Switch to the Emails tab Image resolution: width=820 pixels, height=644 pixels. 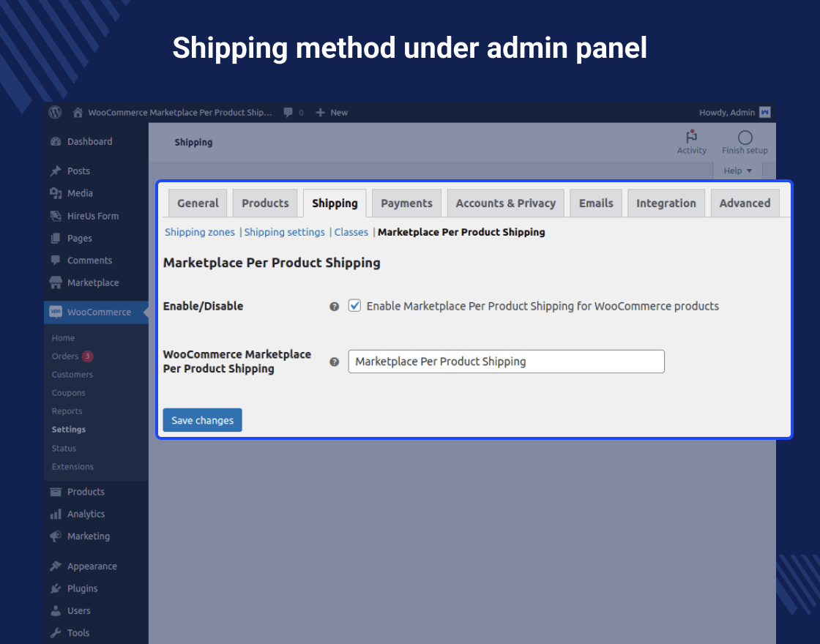click(596, 203)
